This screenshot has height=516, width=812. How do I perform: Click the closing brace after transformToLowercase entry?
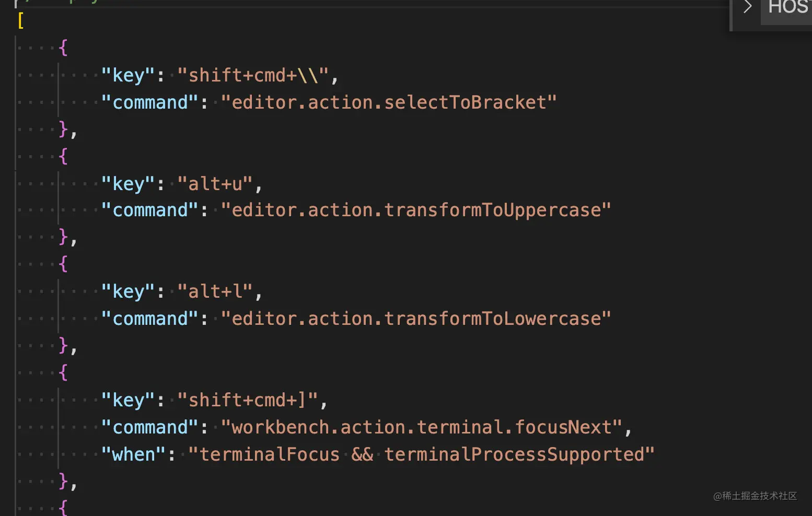tap(64, 345)
